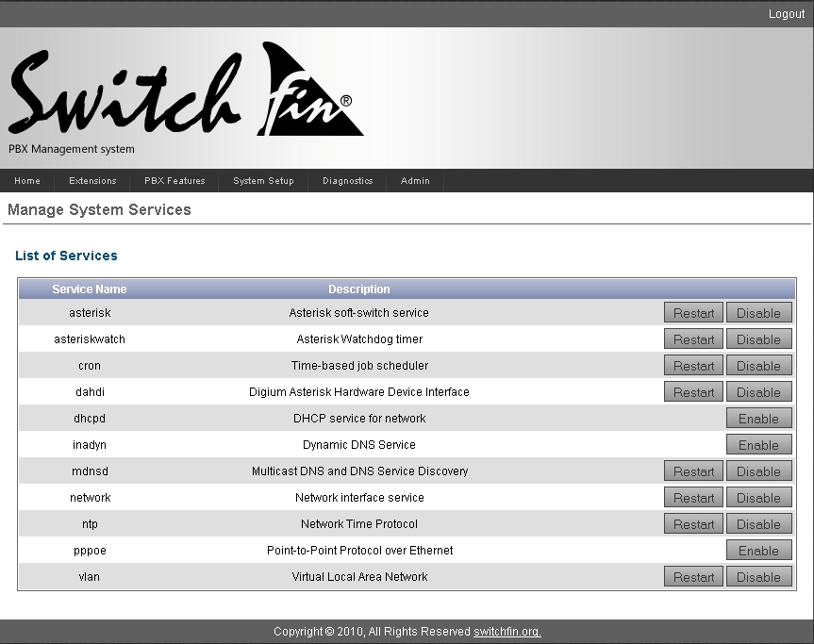The height and width of the screenshot is (644, 814).
Task: Open the System Setup menu
Action: point(263,181)
